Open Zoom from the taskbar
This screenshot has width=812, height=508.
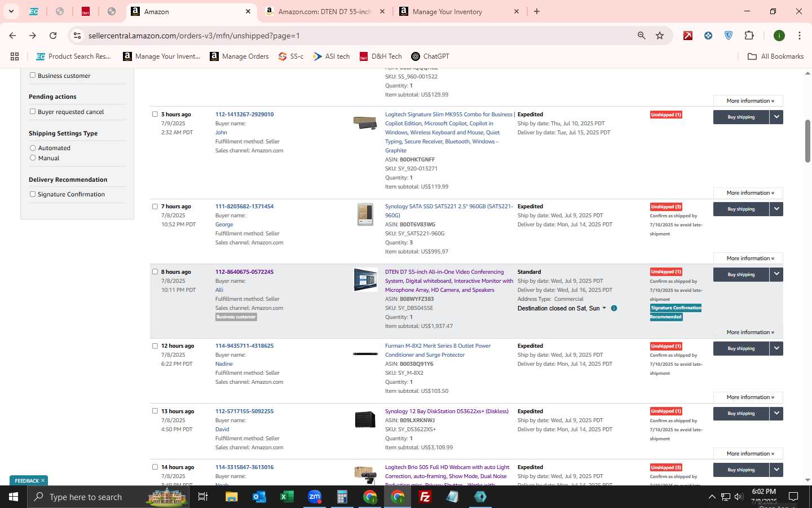point(315,497)
